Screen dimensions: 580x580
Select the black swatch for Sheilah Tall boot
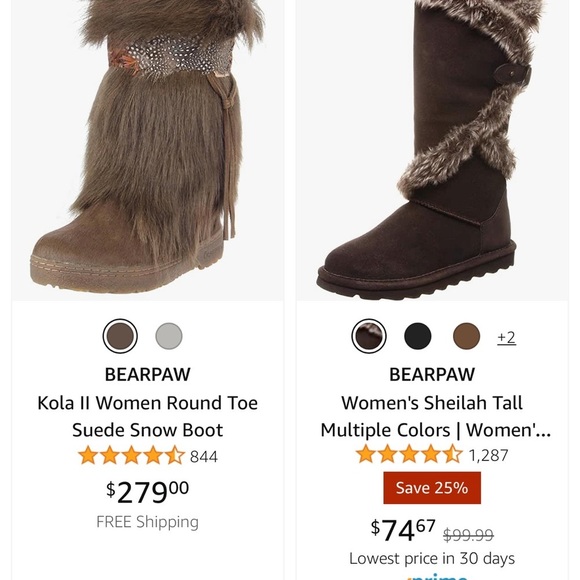(417, 336)
